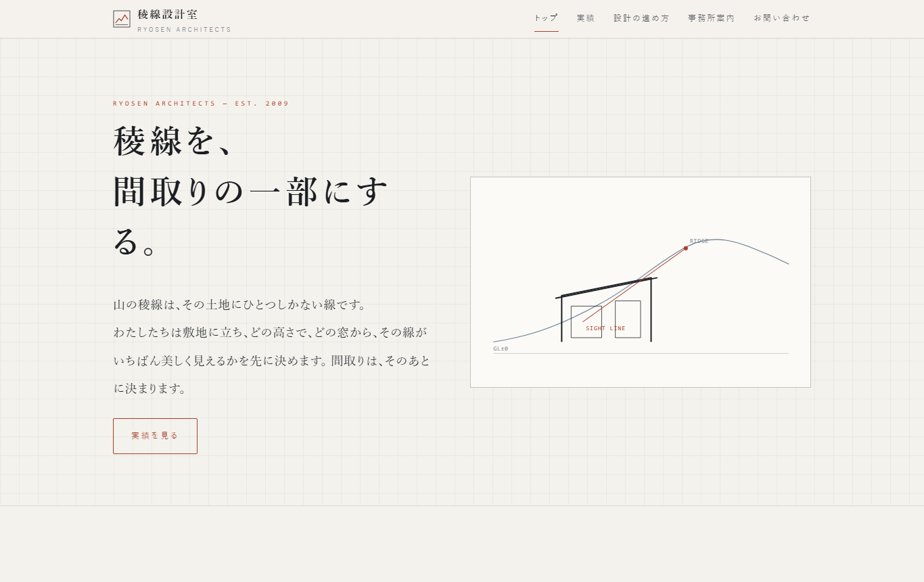Screen dimensions: 924x582
Task: Click the house section diagram illustration
Action: (641, 282)
